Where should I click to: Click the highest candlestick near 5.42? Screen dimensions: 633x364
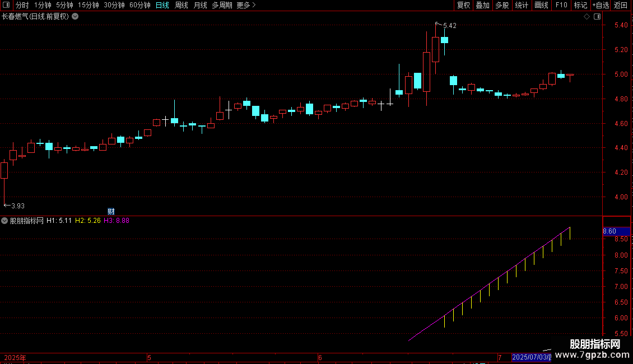point(435,49)
